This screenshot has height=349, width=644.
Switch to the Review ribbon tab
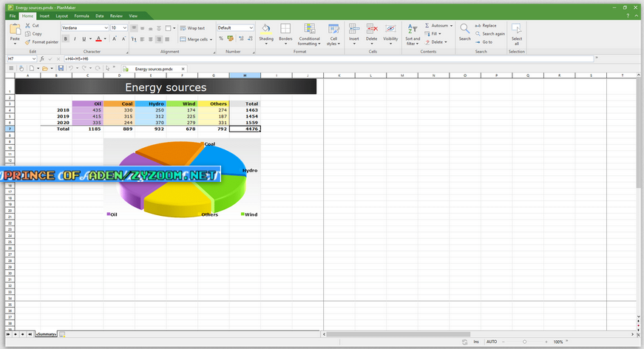[x=116, y=16]
